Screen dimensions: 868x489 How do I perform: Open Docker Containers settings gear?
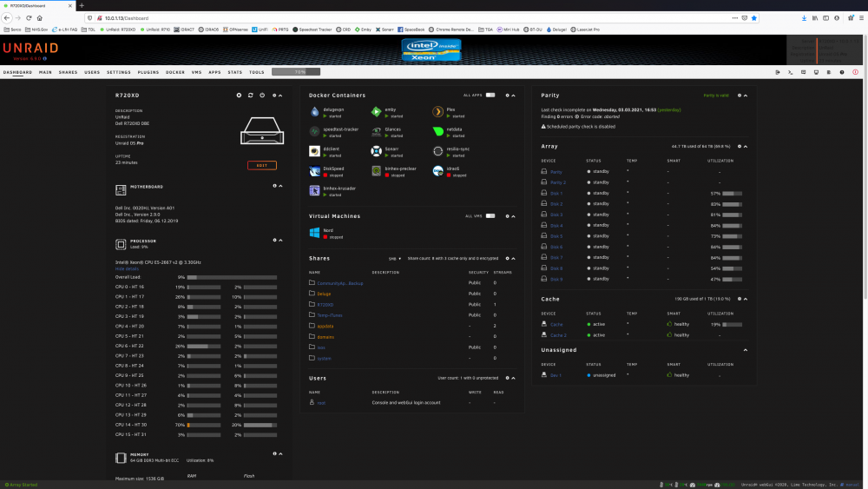pyautogui.click(x=507, y=96)
